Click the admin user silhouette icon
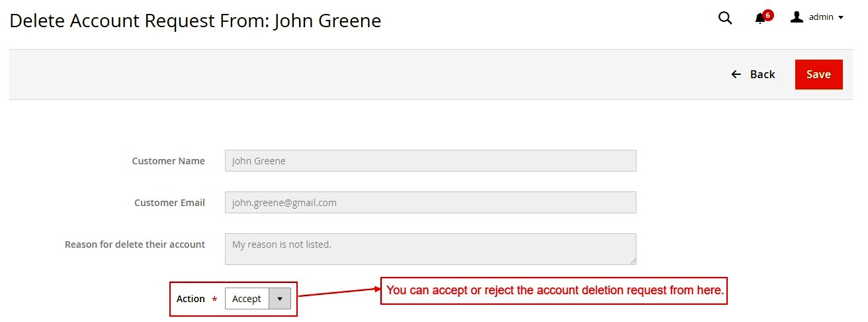Image resolution: width=868 pixels, height=322 pixels. (797, 17)
